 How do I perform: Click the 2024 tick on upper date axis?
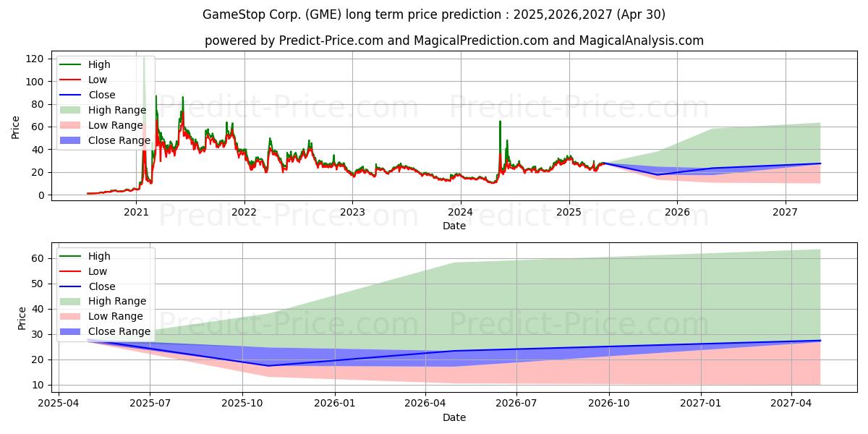[461, 212]
